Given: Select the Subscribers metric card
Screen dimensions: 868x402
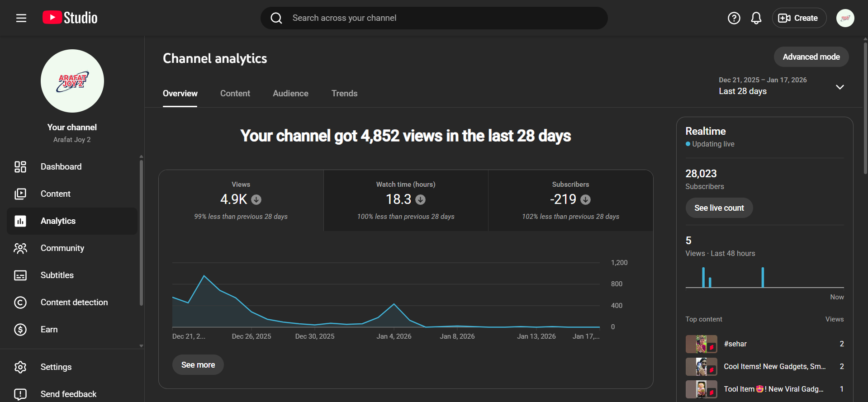Looking at the screenshot, I should (x=570, y=200).
